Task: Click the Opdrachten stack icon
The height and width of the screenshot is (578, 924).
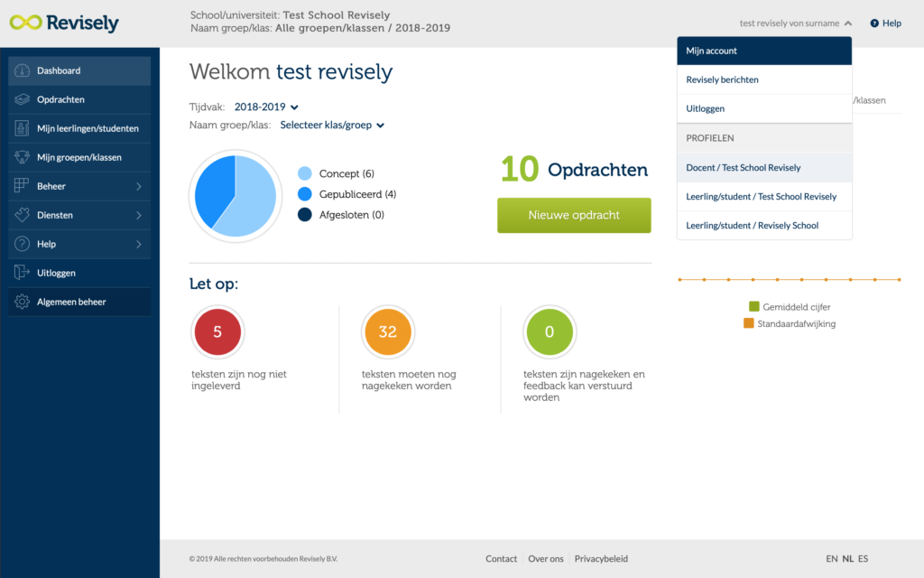Action: tap(22, 99)
